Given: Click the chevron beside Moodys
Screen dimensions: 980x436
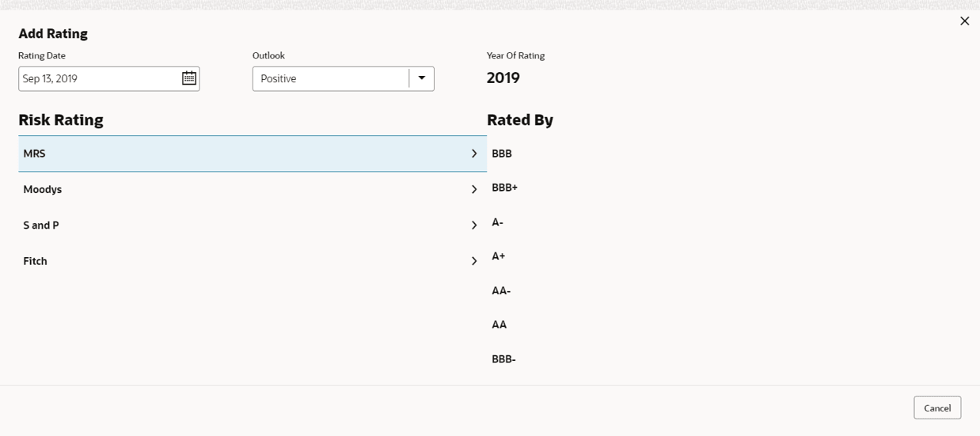Looking at the screenshot, I should coord(474,189).
